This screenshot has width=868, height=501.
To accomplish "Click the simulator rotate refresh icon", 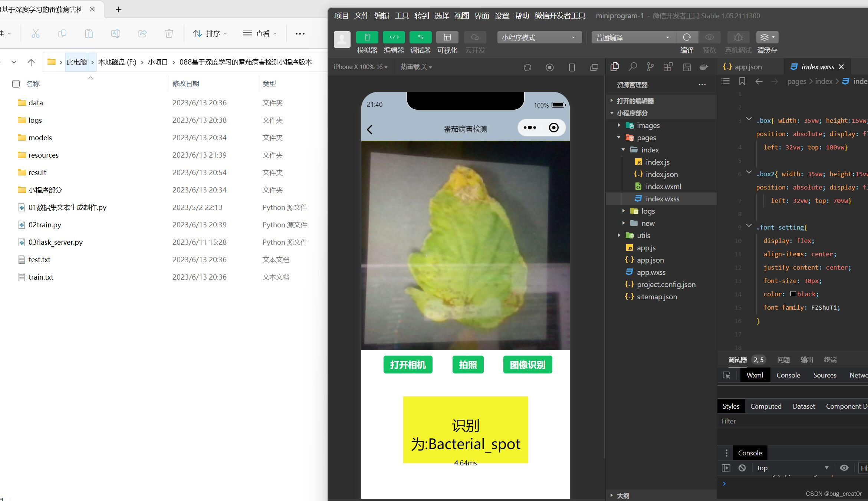I will [527, 67].
